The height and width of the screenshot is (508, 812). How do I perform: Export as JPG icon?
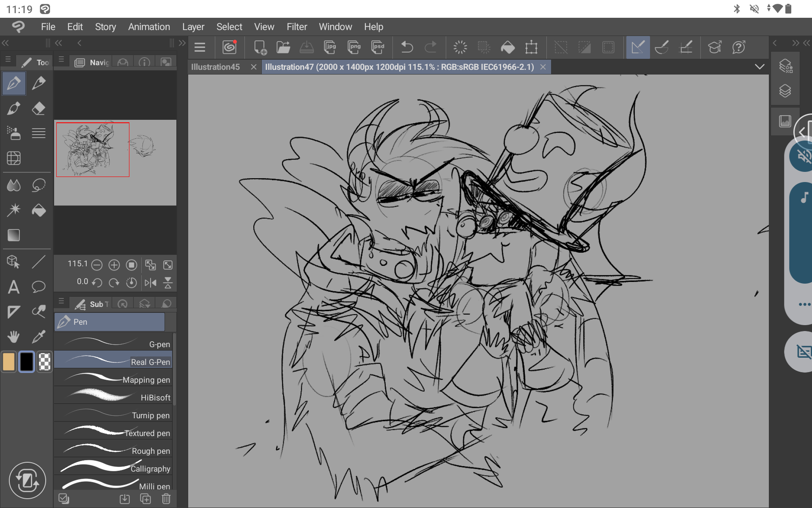(x=330, y=47)
